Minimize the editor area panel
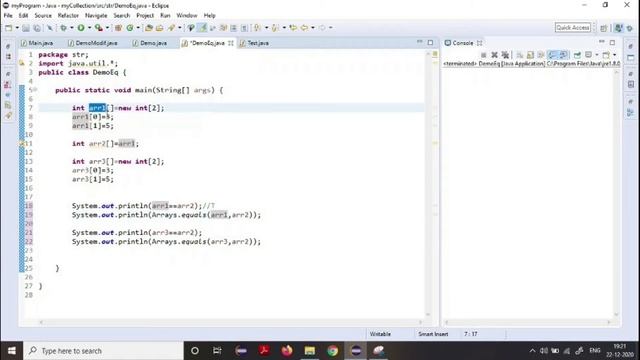This screenshot has height=360, width=640. (420, 42)
